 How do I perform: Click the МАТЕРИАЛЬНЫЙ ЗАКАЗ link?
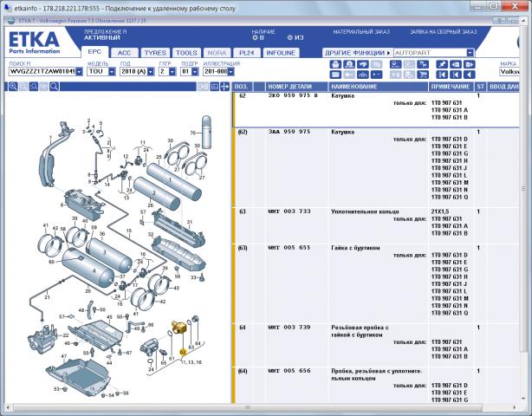tap(361, 32)
